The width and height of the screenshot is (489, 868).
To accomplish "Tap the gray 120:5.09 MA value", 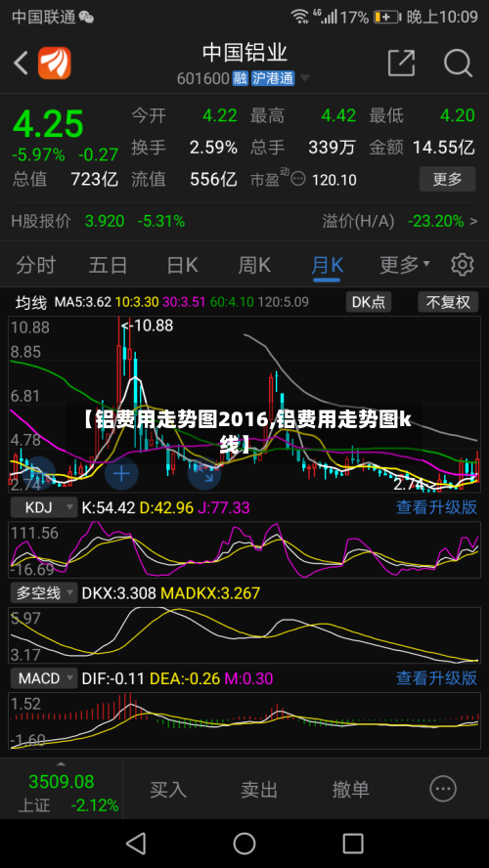I will click(283, 302).
